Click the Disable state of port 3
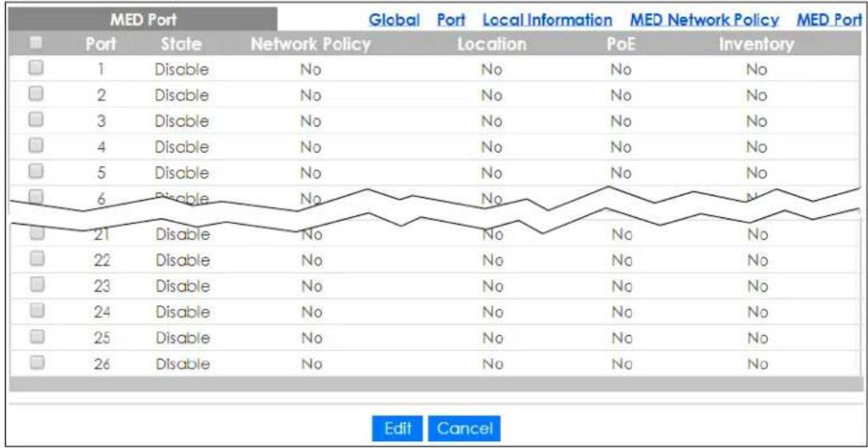The image size is (868, 448). click(182, 121)
